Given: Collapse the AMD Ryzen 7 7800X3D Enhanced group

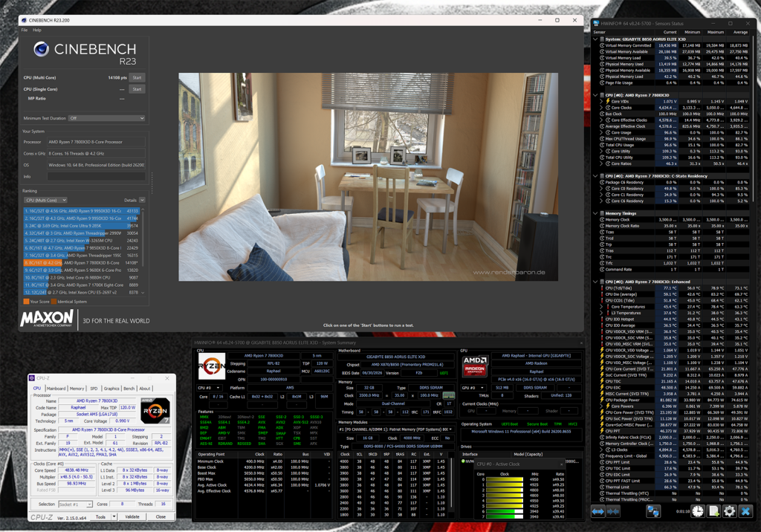Looking at the screenshot, I should (x=595, y=282).
